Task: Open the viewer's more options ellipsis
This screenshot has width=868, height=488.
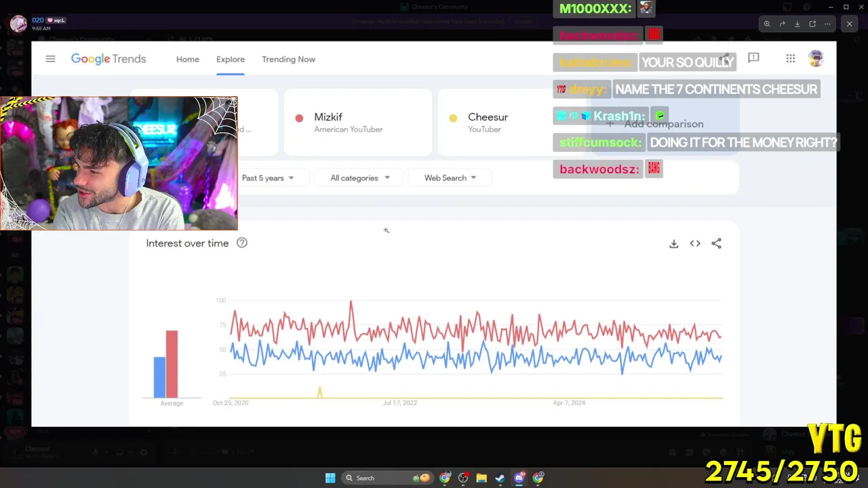Action: pos(827,24)
